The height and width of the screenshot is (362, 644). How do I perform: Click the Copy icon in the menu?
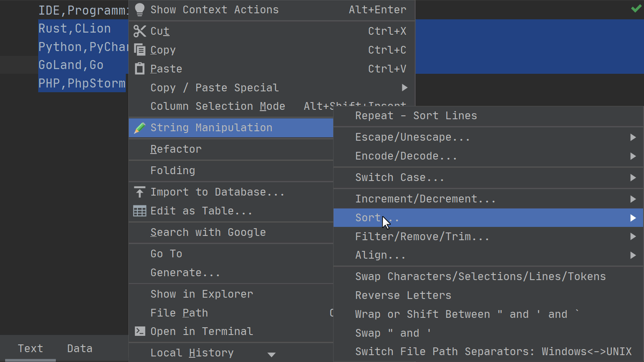click(x=140, y=50)
